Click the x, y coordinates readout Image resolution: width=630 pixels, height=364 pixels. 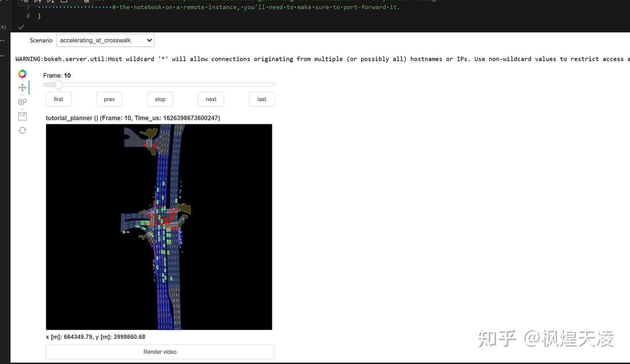pos(95,337)
